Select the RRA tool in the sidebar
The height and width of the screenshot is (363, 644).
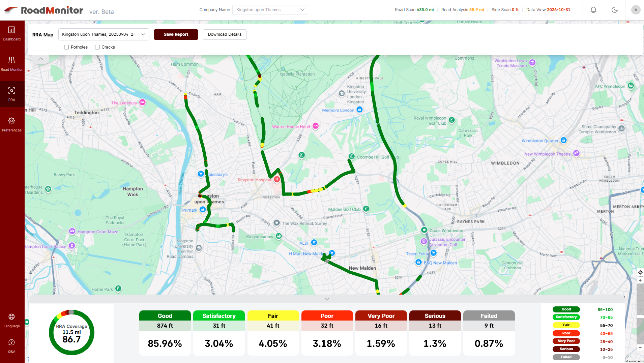[12, 94]
